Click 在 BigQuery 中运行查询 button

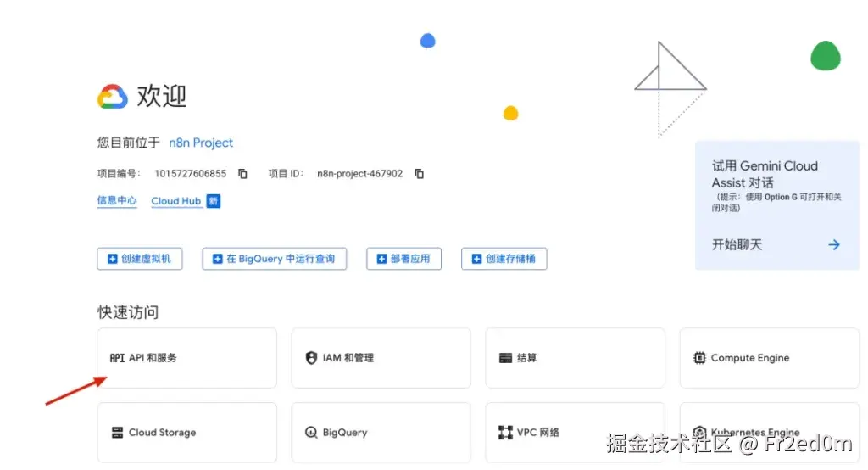click(x=274, y=259)
